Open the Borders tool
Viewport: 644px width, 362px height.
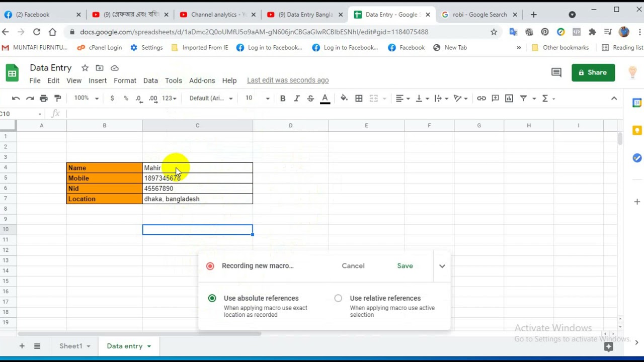pyautogui.click(x=359, y=99)
